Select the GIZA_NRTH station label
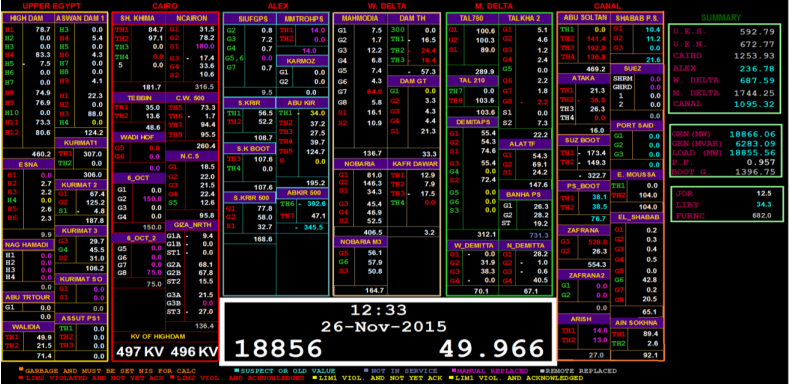The height and width of the screenshot is (384, 790). 191,225
